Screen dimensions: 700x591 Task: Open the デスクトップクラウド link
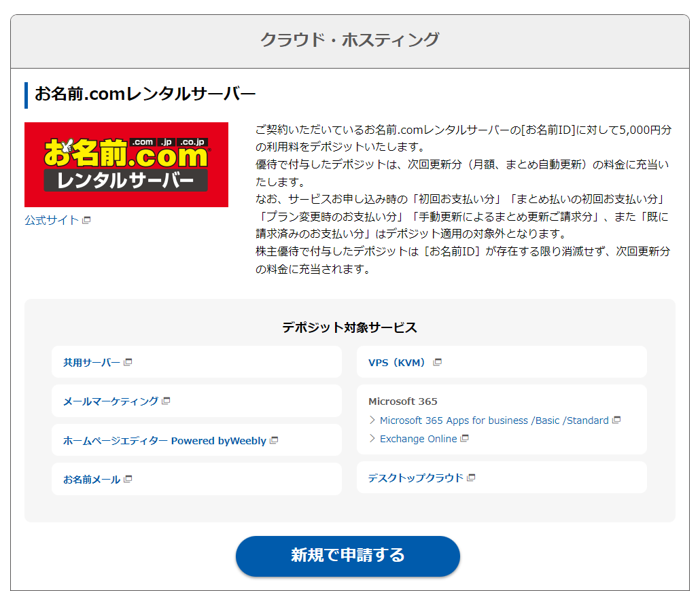click(x=415, y=478)
